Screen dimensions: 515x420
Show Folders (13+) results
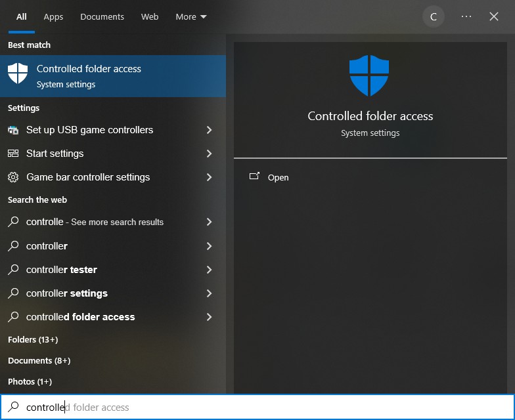(x=33, y=340)
